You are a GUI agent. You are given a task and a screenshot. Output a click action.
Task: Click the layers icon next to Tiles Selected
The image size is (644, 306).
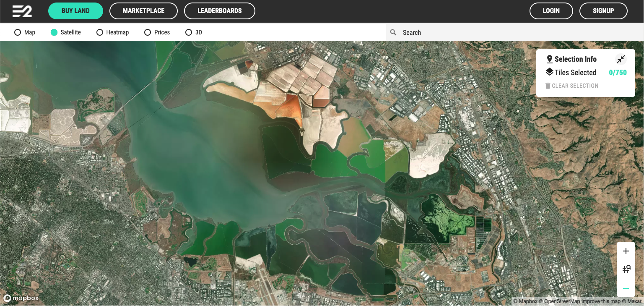click(x=550, y=72)
